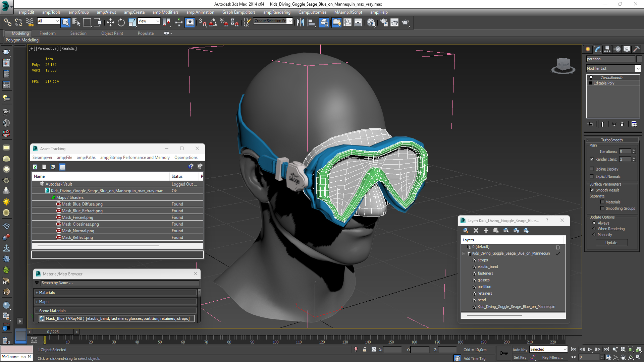Click the time slider at 0 / 225
This screenshot has height=362, width=644.
(53, 332)
